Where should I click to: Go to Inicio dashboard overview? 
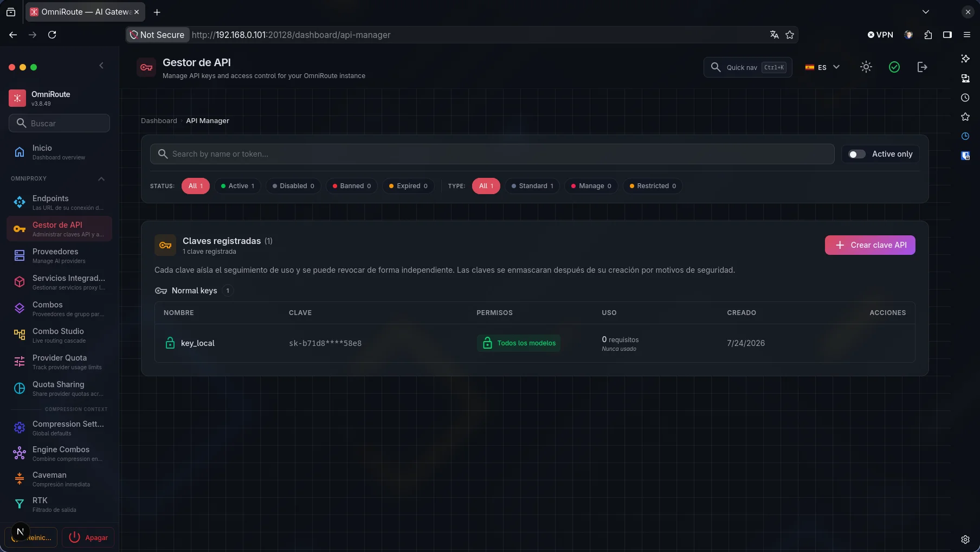coord(59,152)
